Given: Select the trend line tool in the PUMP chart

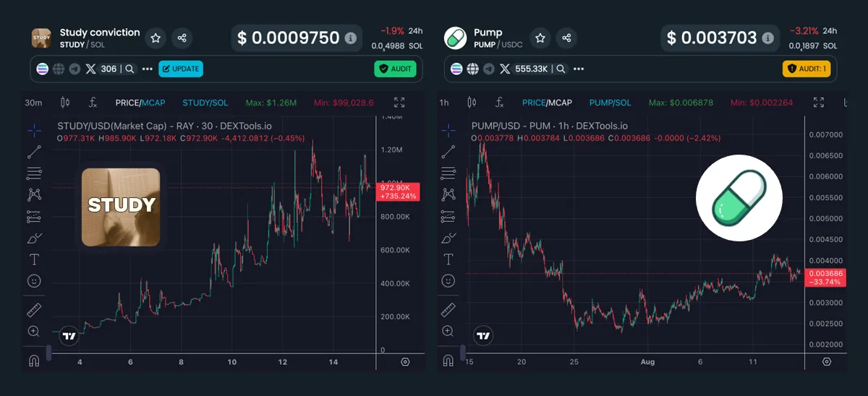Looking at the screenshot, I should pos(448,152).
